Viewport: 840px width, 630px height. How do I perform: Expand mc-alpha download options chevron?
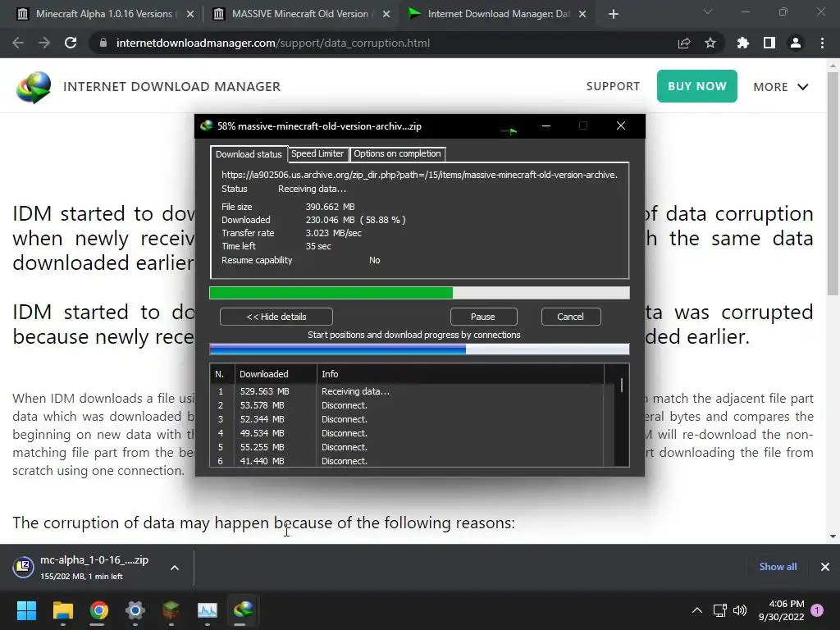click(175, 568)
